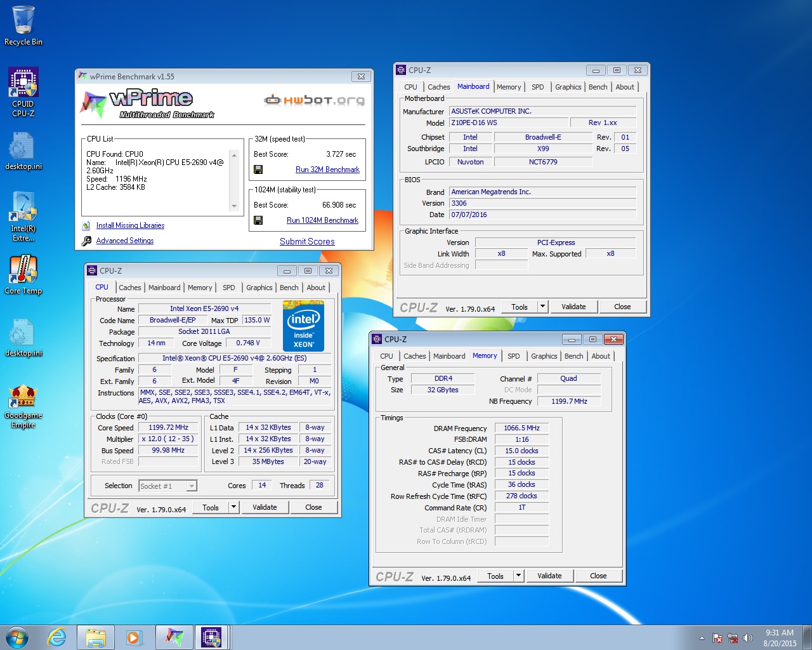Switch to the wPrime taskbar button

point(174,637)
